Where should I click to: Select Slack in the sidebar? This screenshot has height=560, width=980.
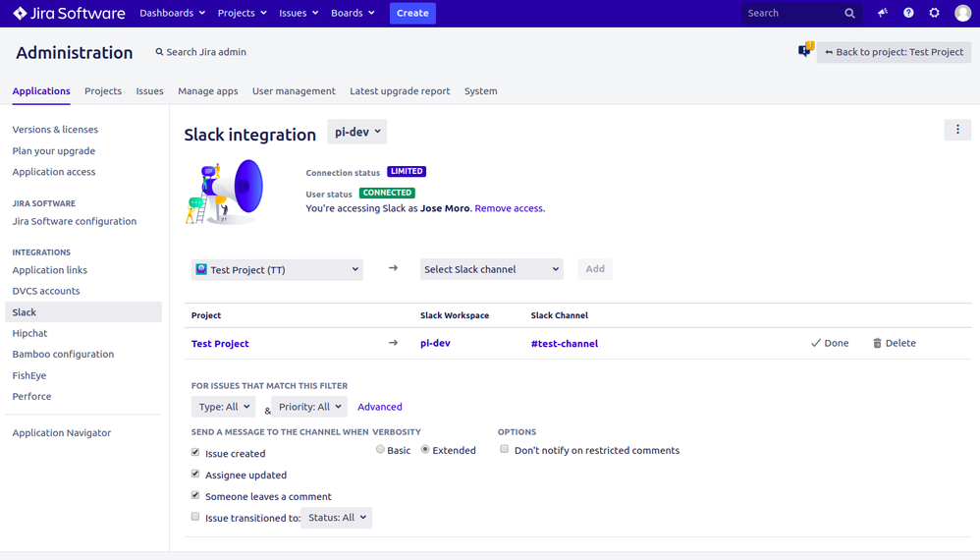83,311
